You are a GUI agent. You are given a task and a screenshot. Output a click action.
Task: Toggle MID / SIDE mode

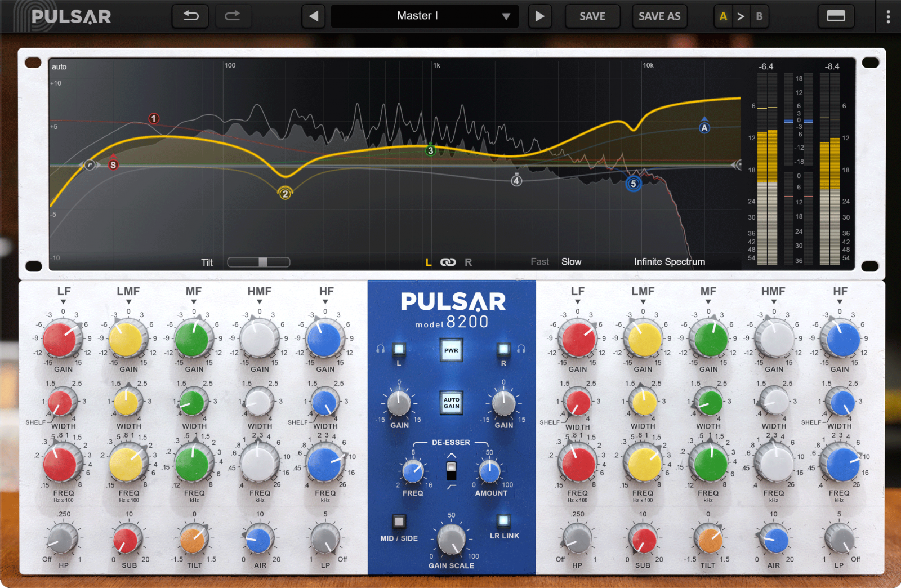click(x=400, y=521)
